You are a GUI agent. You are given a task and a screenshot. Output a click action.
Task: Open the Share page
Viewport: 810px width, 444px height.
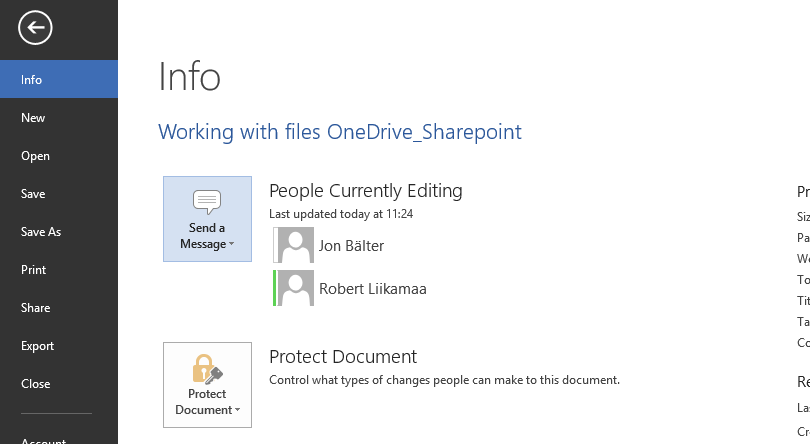click(59, 308)
